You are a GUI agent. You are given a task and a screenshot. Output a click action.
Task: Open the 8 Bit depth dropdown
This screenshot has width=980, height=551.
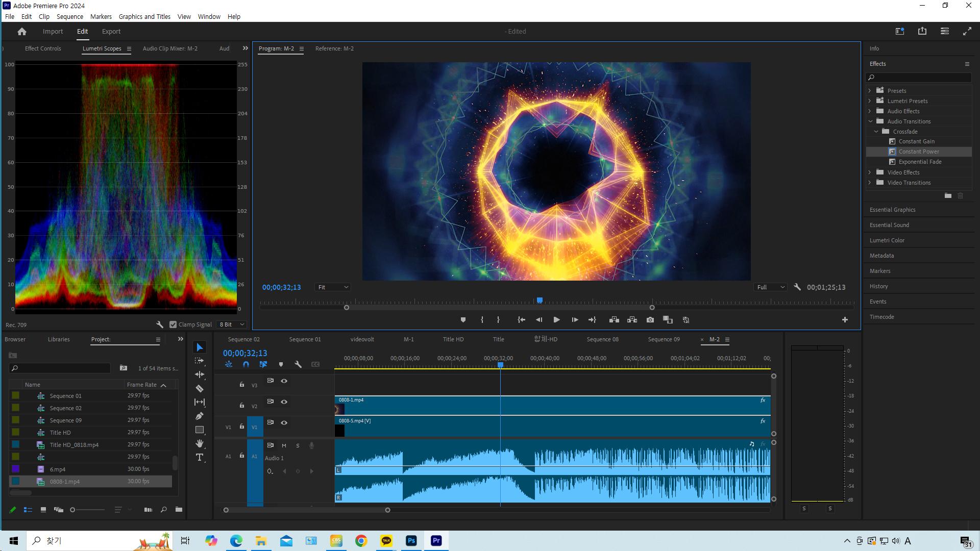tap(232, 324)
